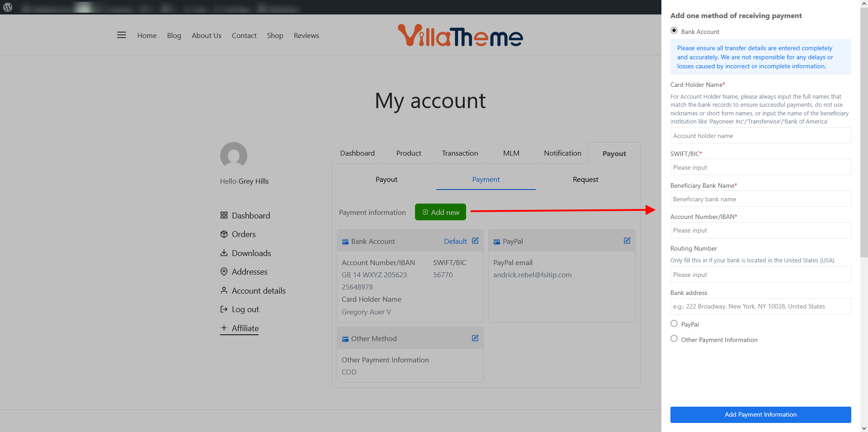Focus the Routing Number field

click(x=760, y=275)
